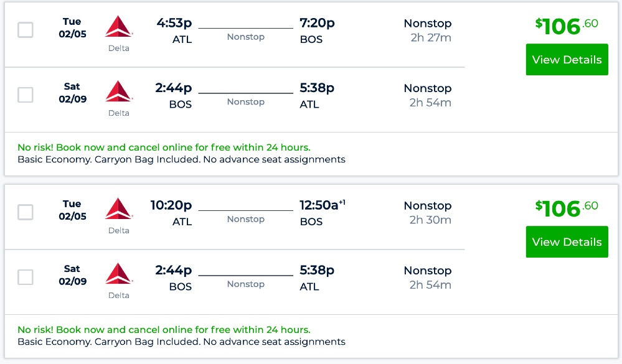Click first card's free cancel notice text
Screen dimensions: 622x364
164,147
